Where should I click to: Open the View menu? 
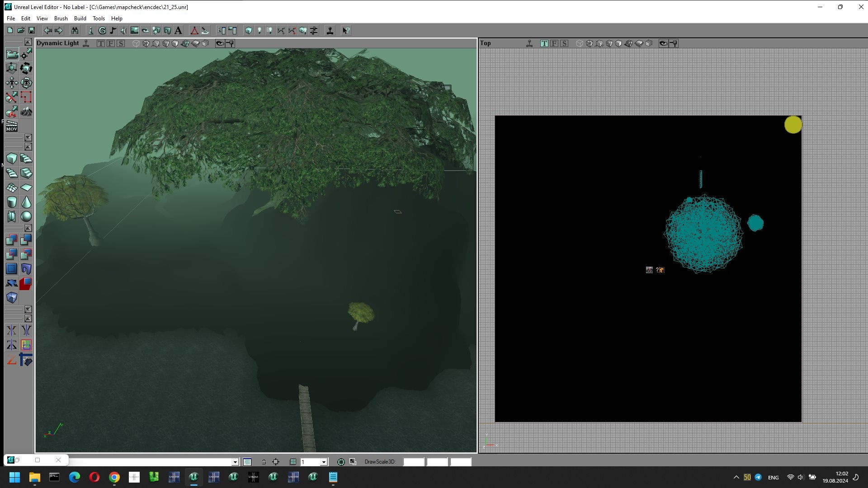coord(42,19)
